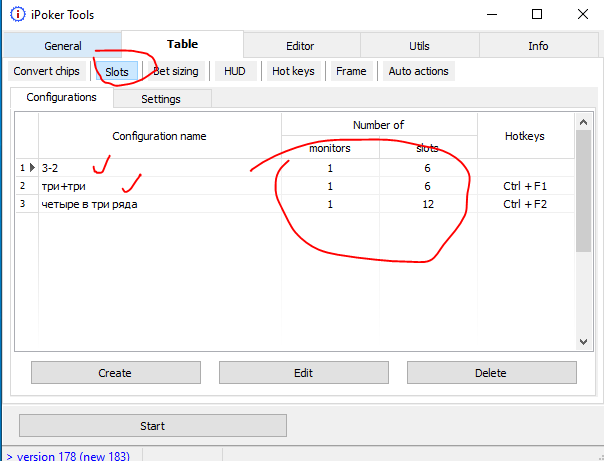Click the iPoker Tools app icon
The image size is (604, 461).
pyautogui.click(x=17, y=15)
